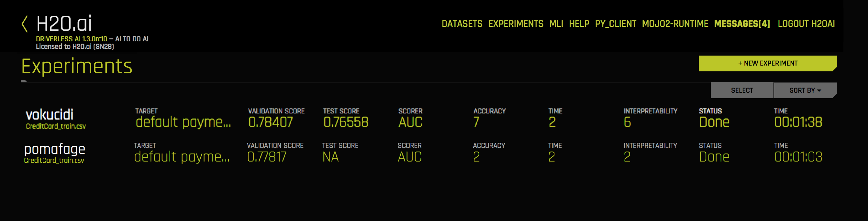The image size is (868, 221).
Task: Click test score NA in pomafage row
Action: click(x=330, y=157)
